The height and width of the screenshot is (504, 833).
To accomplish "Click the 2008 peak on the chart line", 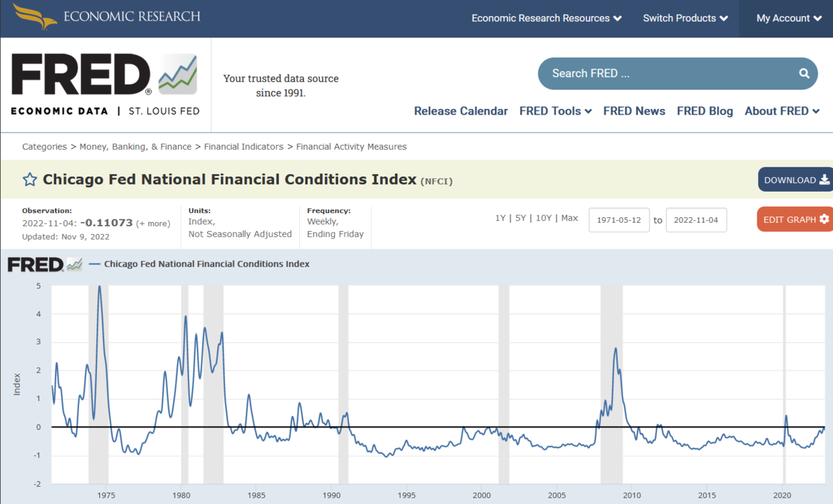I will [615, 348].
